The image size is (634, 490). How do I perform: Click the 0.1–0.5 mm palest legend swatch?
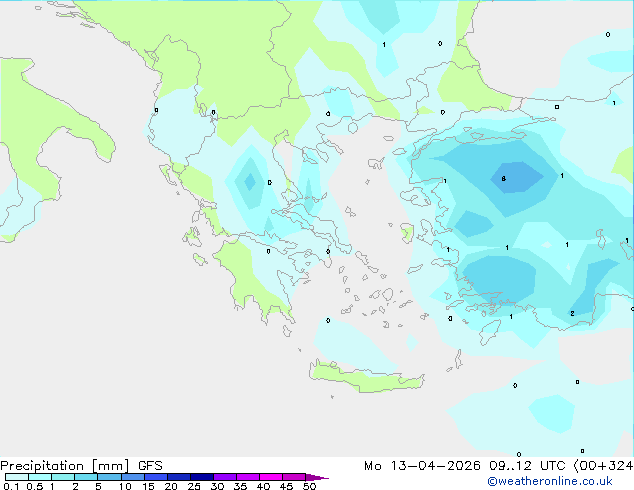(17, 477)
